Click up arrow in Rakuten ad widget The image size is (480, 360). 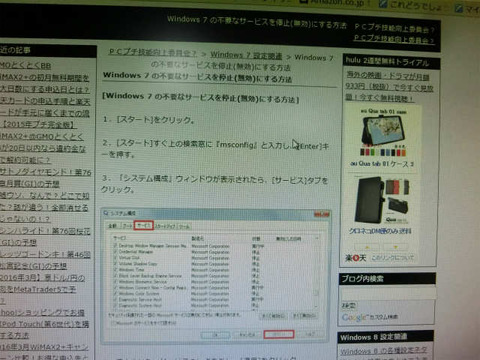pyautogui.click(x=367, y=247)
